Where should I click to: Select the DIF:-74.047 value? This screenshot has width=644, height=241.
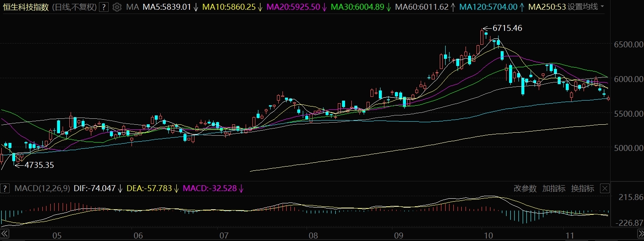coord(95,189)
